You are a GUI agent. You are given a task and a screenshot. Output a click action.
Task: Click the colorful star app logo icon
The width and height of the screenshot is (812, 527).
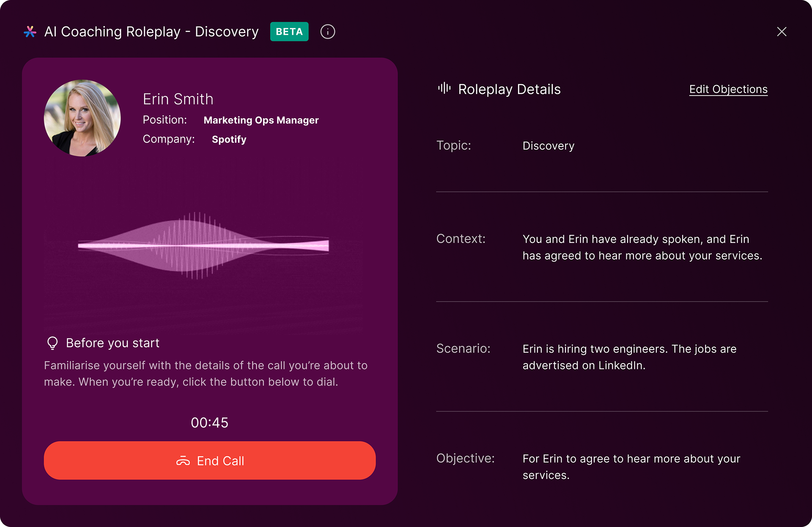point(30,32)
